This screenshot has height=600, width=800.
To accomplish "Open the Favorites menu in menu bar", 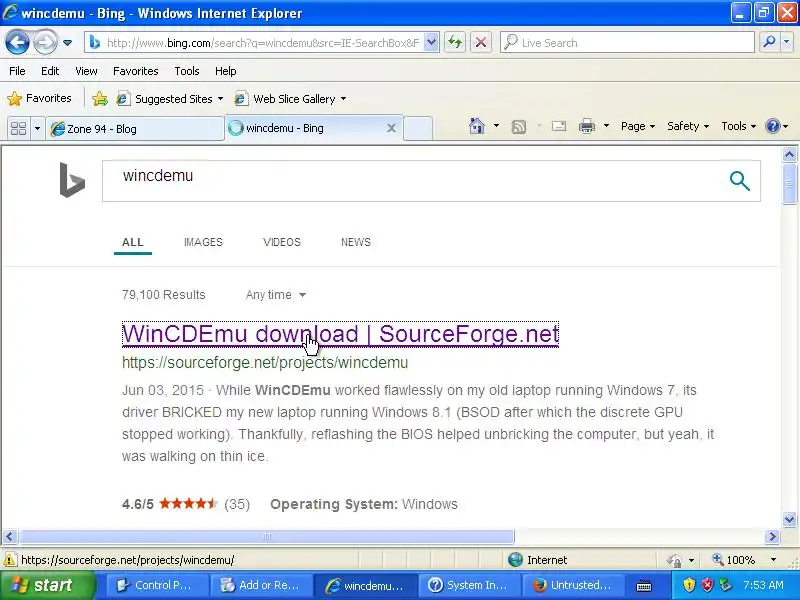I will (136, 71).
